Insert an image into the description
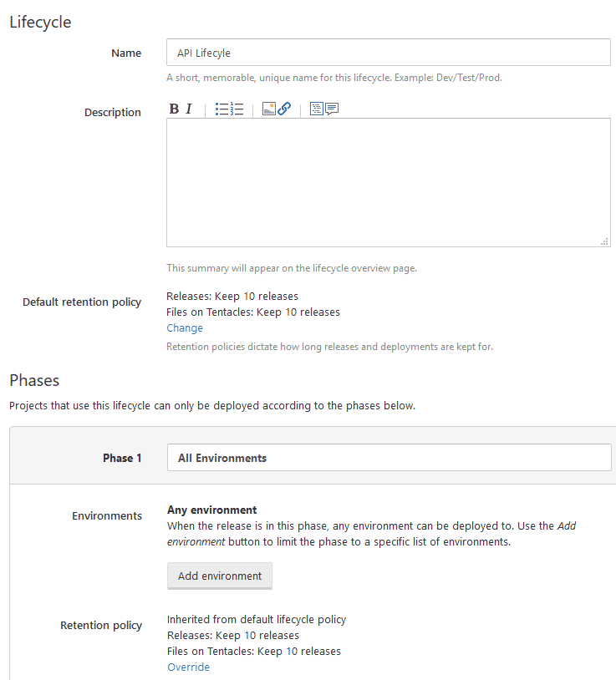Viewport: 616px width, 680px height. coord(268,109)
